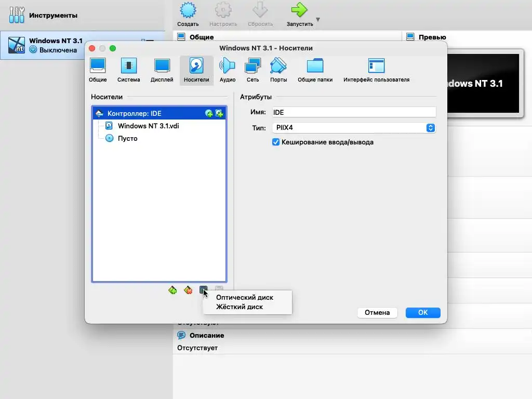Image resolution: width=532 pixels, height=399 pixels.
Task: Add optical drive icon on IDE controller row
Action: (209, 113)
